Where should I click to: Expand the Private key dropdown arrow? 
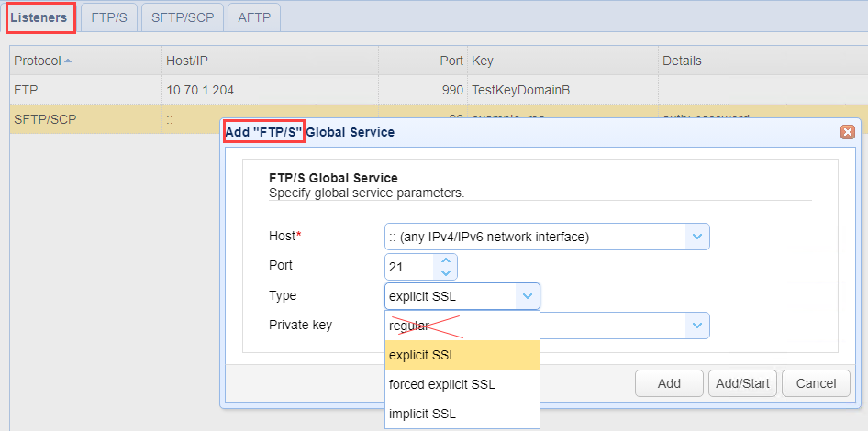coord(697,325)
